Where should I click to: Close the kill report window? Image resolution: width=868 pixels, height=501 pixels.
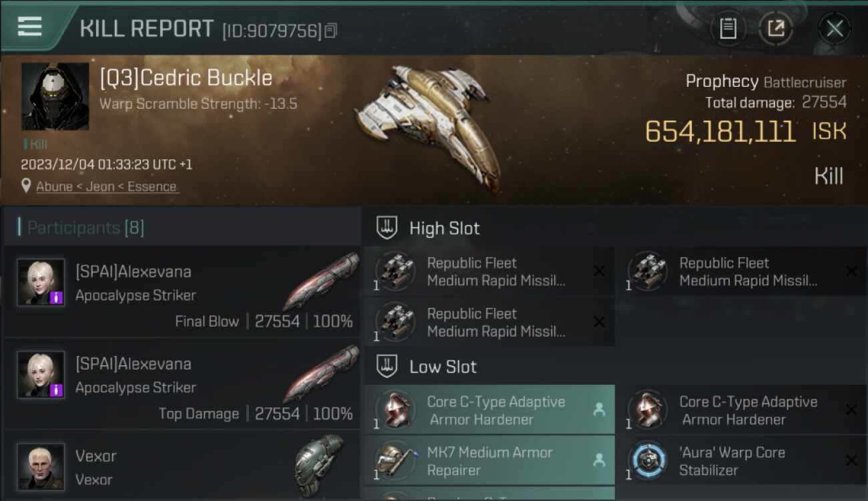click(835, 28)
